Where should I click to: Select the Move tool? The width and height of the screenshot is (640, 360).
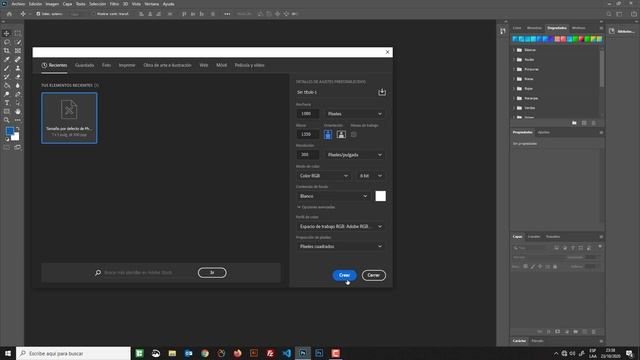(7, 33)
